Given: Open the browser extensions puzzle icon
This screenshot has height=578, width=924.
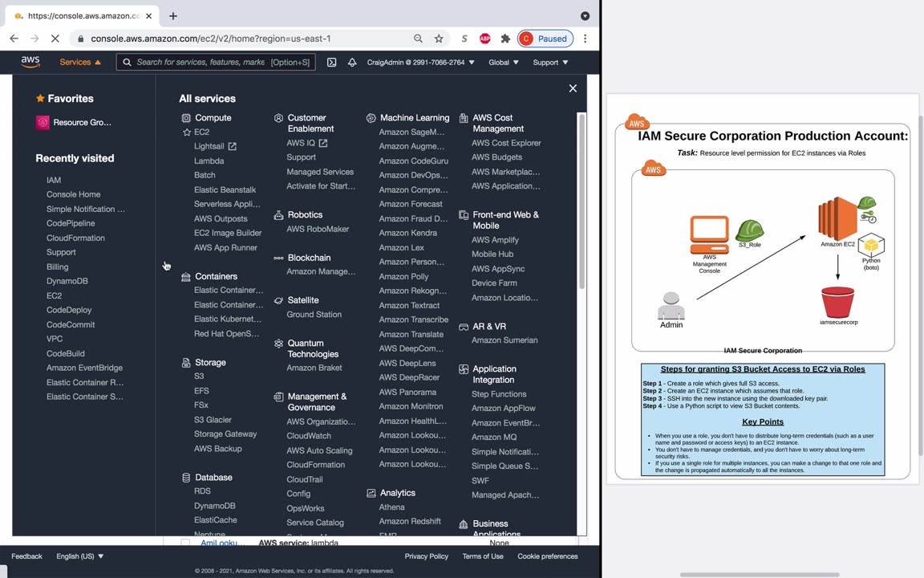Looking at the screenshot, I should [x=505, y=39].
